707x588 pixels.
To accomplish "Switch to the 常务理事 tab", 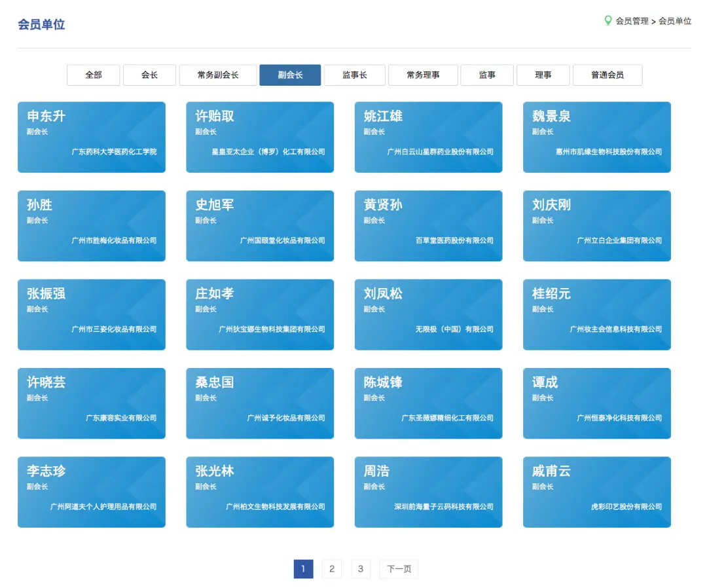I will [x=422, y=75].
